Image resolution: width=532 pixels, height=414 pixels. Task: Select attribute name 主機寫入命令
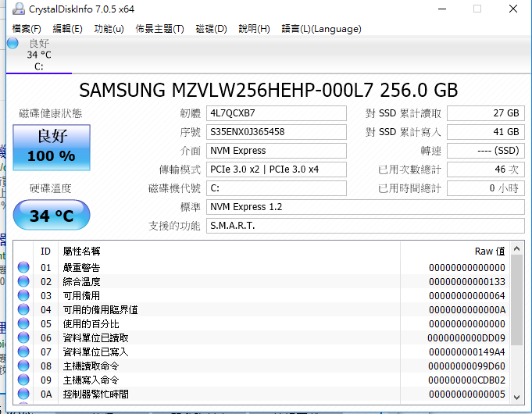point(91,380)
